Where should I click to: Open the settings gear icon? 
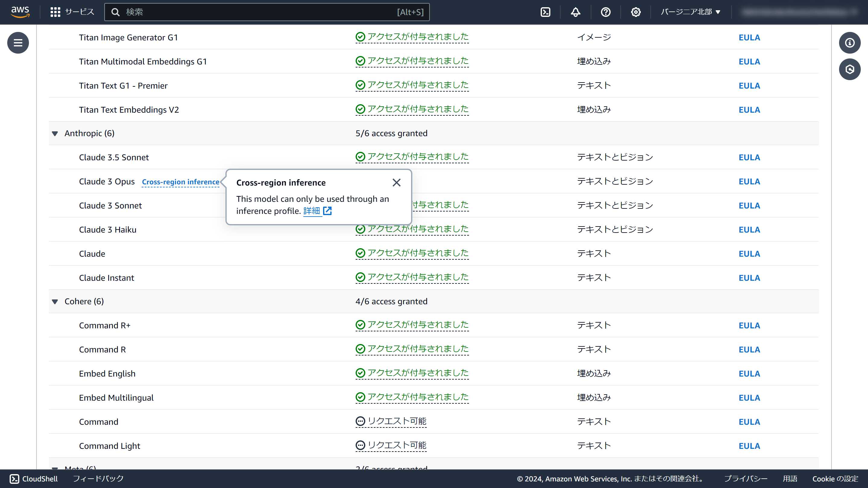pos(636,12)
